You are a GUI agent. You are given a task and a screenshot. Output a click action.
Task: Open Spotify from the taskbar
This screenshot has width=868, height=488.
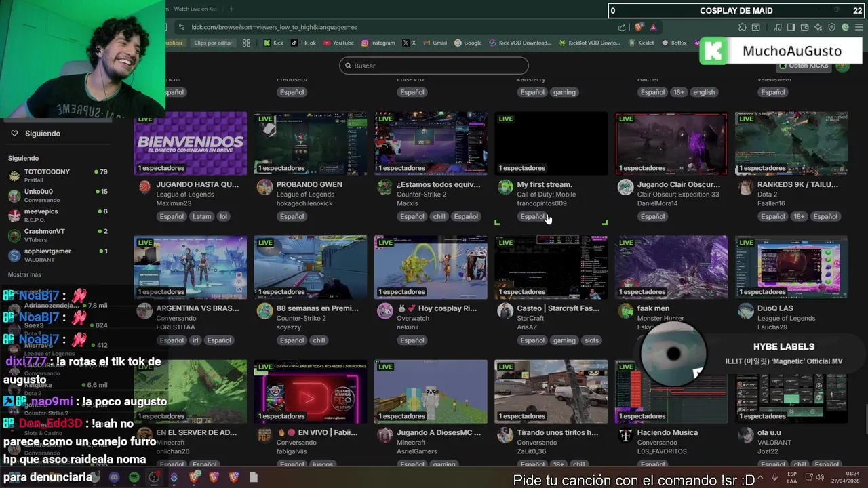pos(134,477)
